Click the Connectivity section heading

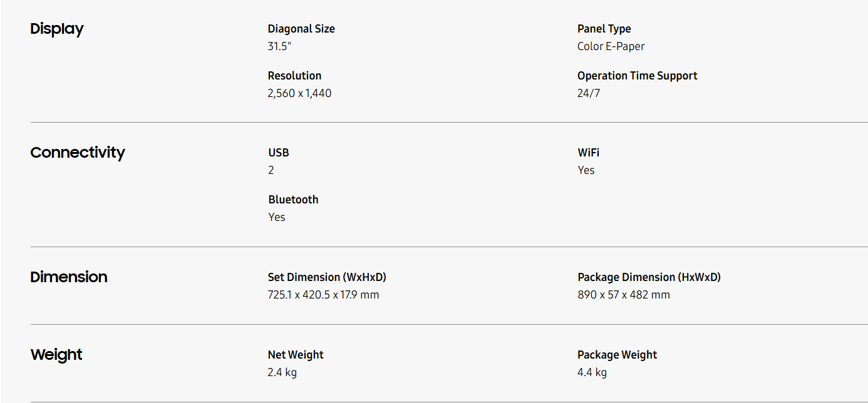click(78, 153)
